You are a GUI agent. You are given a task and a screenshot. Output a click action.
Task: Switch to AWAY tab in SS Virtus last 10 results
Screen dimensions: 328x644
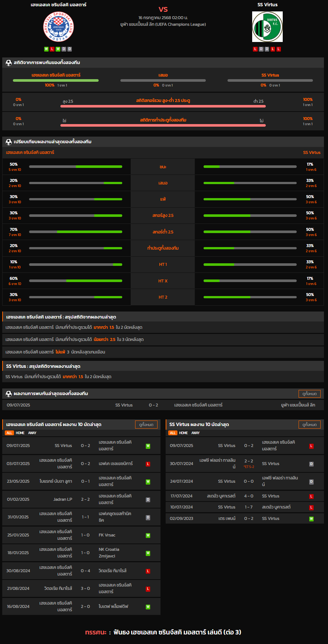click(x=195, y=433)
